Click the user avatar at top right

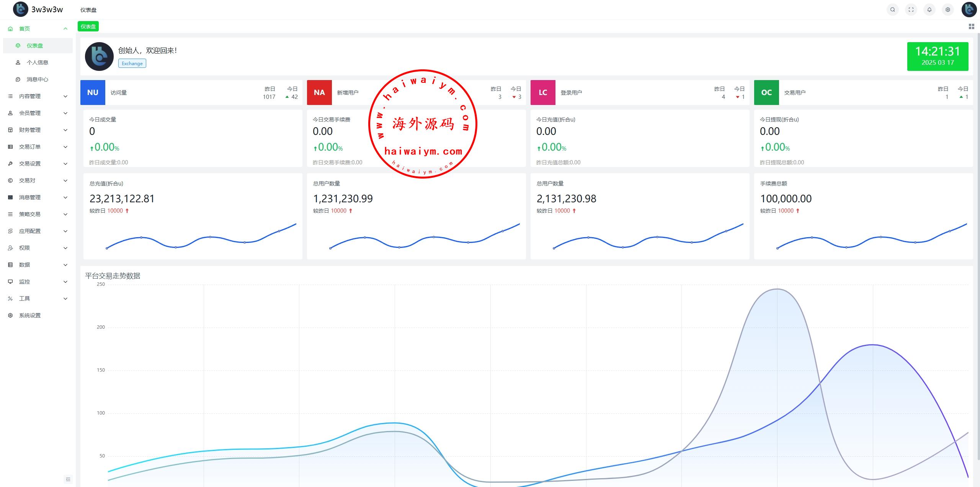[969, 10]
